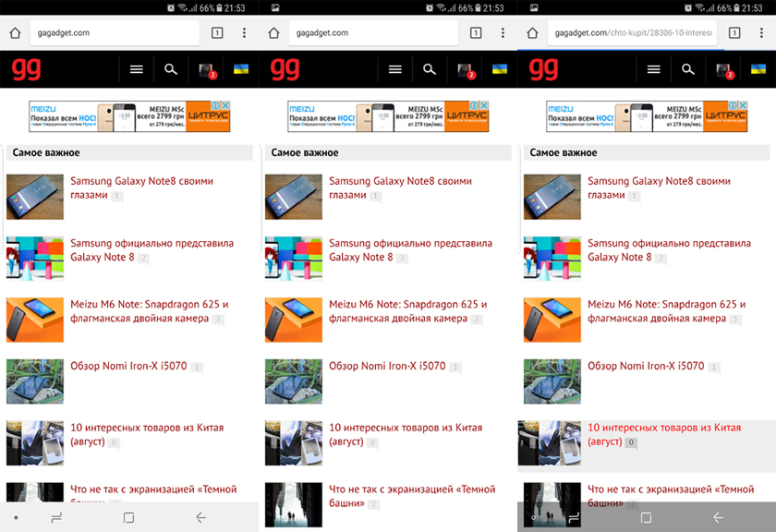The image size is (776, 532).
Task: Switch language via Ukraine flag on middle phone
Action: point(500,68)
